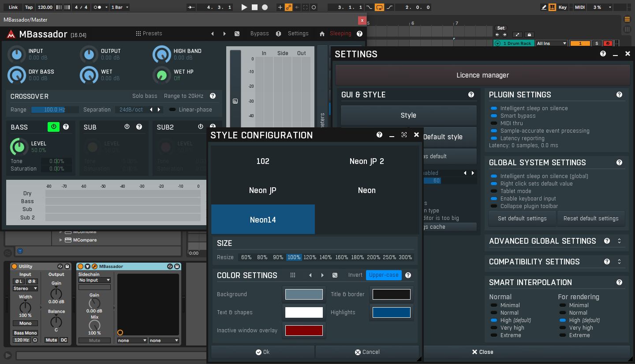Click Reset default settings button
The width and height of the screenshot is (635, 364).
pyautogui.click(x=591, y=218)
